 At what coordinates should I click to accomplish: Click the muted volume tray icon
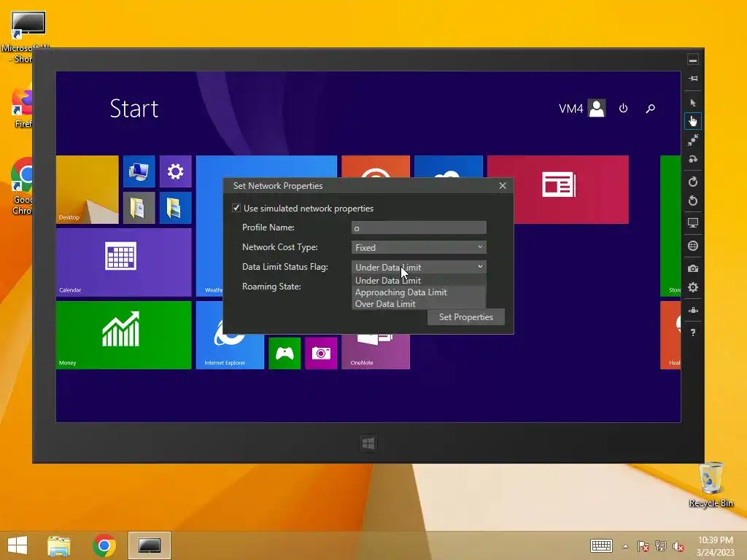678,547
